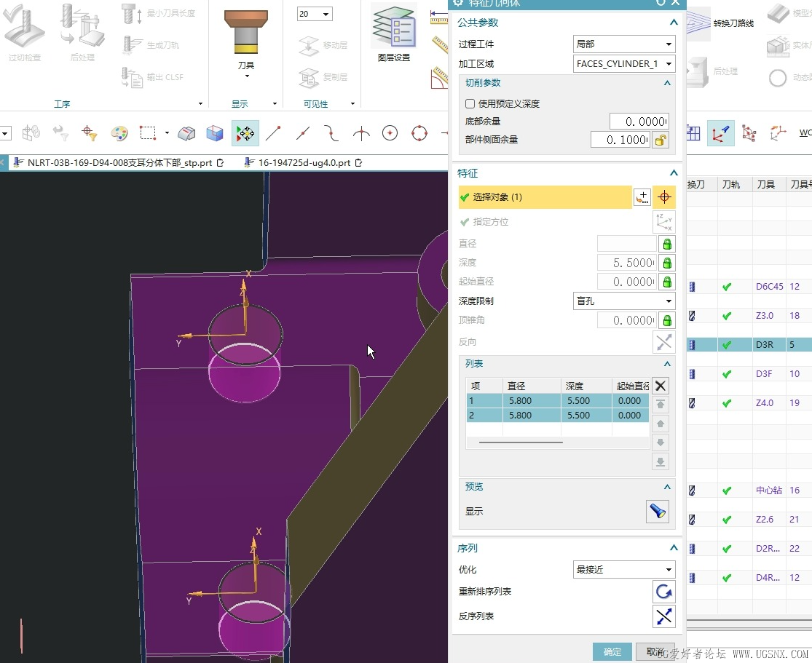This screenshot has width=812, height=663.
Task: Click the circle-center snap point icon
Action: point(390,133)
